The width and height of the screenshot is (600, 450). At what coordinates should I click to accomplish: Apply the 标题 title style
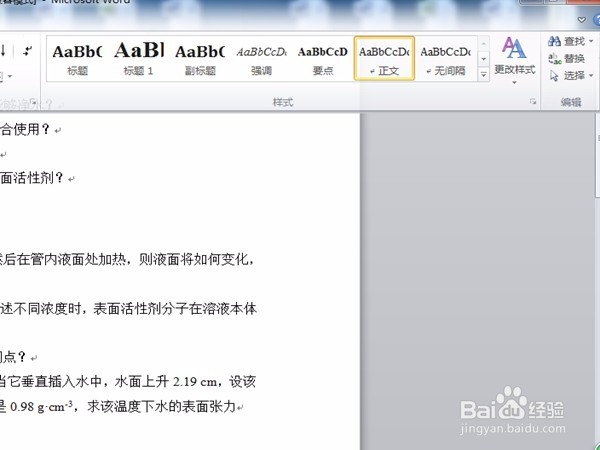pos(77,59)
